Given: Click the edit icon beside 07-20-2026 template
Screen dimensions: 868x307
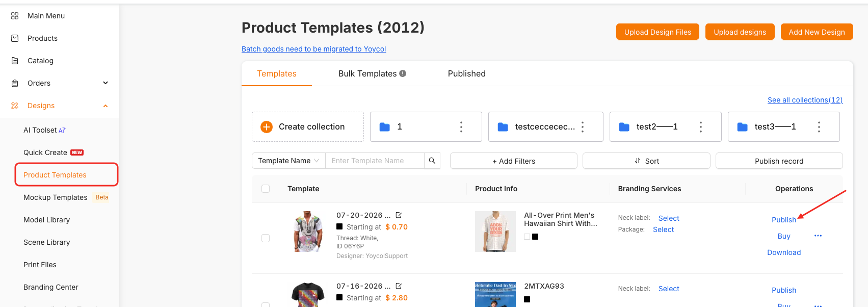Looking at the screenshot, I should (399, 215).
